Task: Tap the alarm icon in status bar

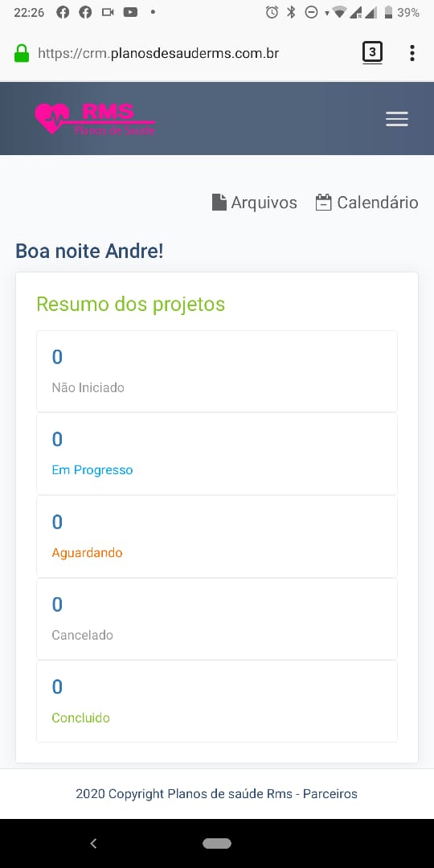Action: click(272, 12)
